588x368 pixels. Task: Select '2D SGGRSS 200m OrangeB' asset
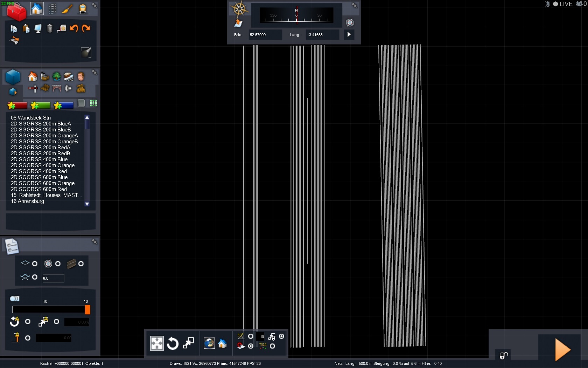tap(44, 142)
